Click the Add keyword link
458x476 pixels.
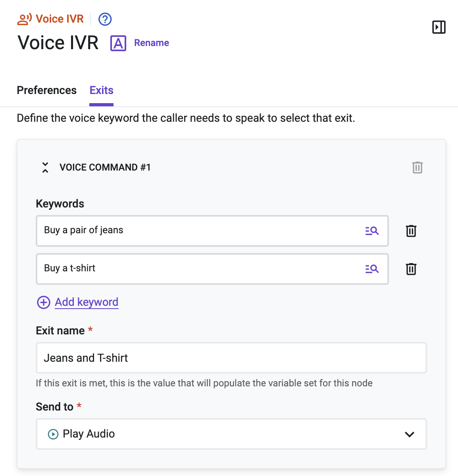pyautogui.click(x=87, y=302)
